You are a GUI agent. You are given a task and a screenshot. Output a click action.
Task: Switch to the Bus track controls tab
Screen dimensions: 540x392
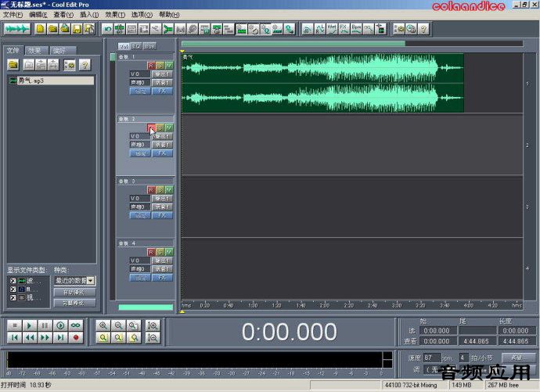pyautogui.click(x=149, y=46)
